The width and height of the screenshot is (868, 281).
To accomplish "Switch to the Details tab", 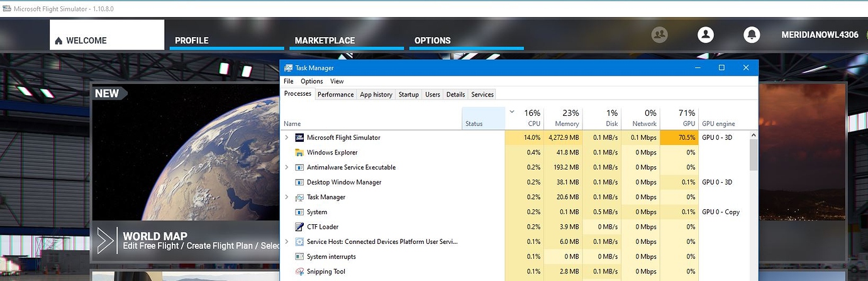I will click(x=455, y=95).
